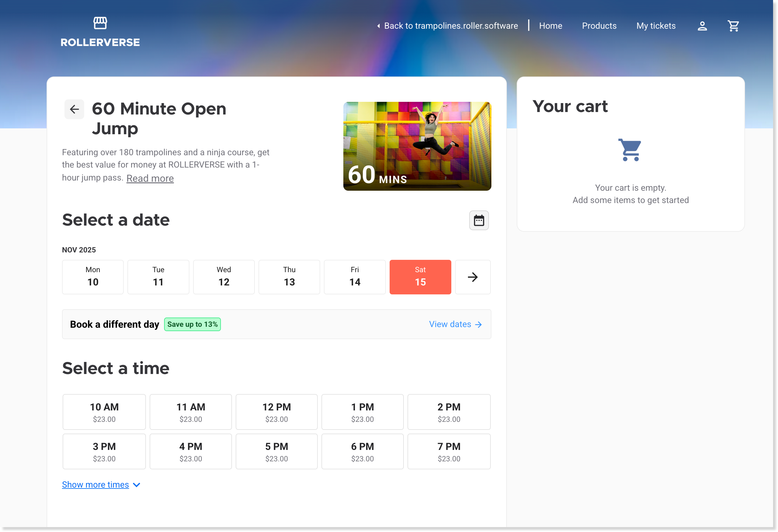Open the shopping cart icon in the header
The width and height of the screenshot is (778, 532).
click(x=733, y=25)
